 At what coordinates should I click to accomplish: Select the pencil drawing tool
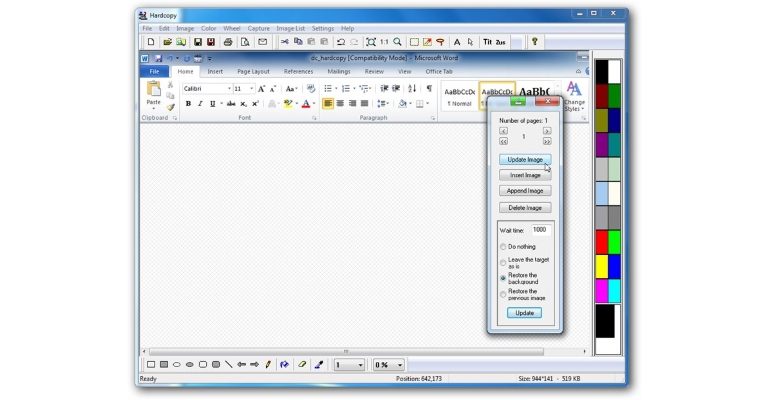click(268, 365)
